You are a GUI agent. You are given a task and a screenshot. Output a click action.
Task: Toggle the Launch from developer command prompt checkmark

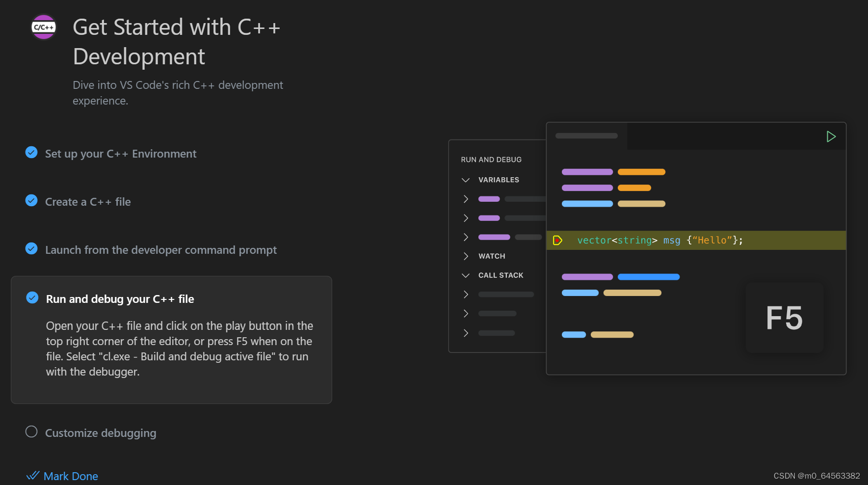31,249
